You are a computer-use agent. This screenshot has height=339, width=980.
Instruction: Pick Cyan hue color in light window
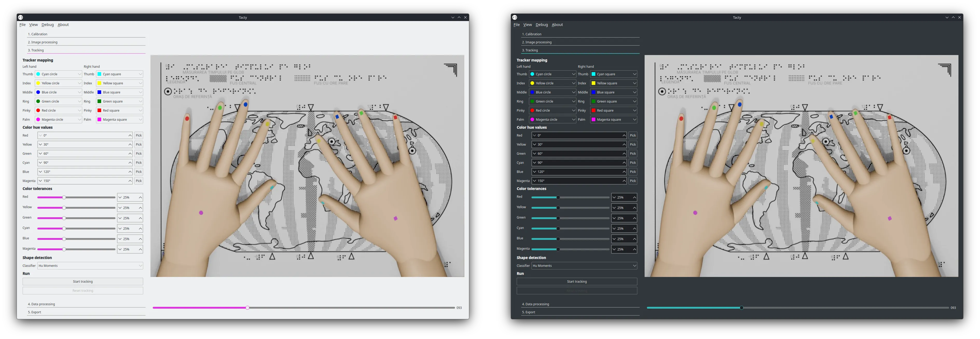point(139,163)
